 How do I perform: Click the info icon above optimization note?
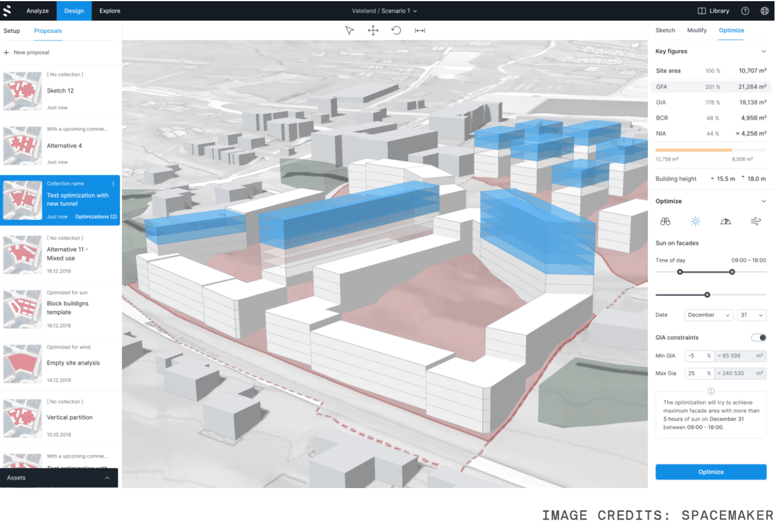pyautogui.click(x=711, y=391)
